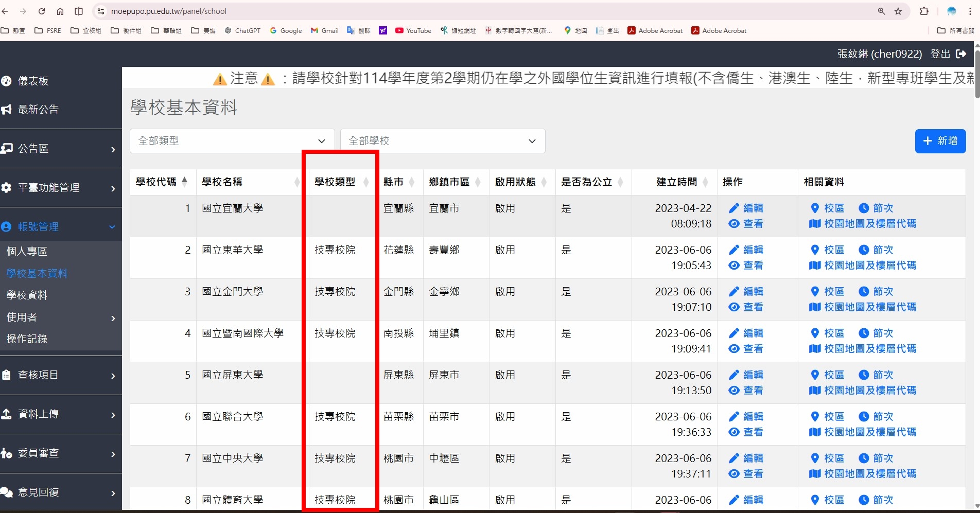Click the 登出 logout link
This screenshot has width=980, height=513.
click(x=940, y=54)
